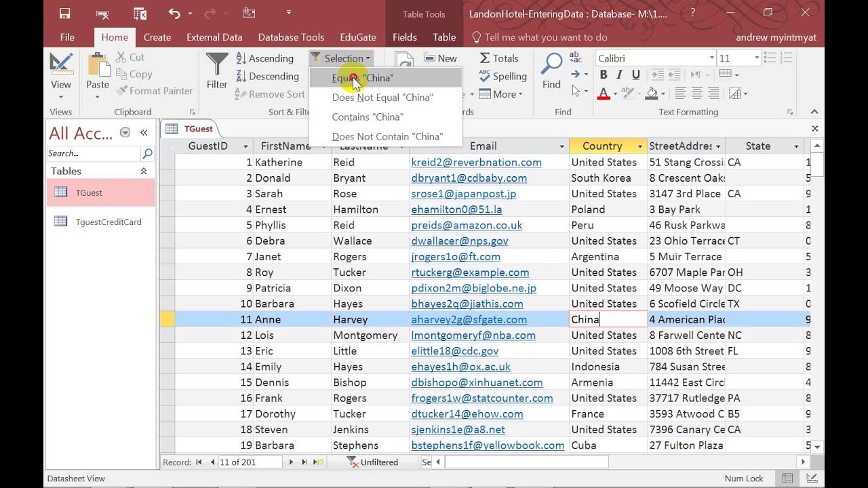The image size is (868, 488).
Task: Choose Equals "China" menu option
Action: [385, 78]
